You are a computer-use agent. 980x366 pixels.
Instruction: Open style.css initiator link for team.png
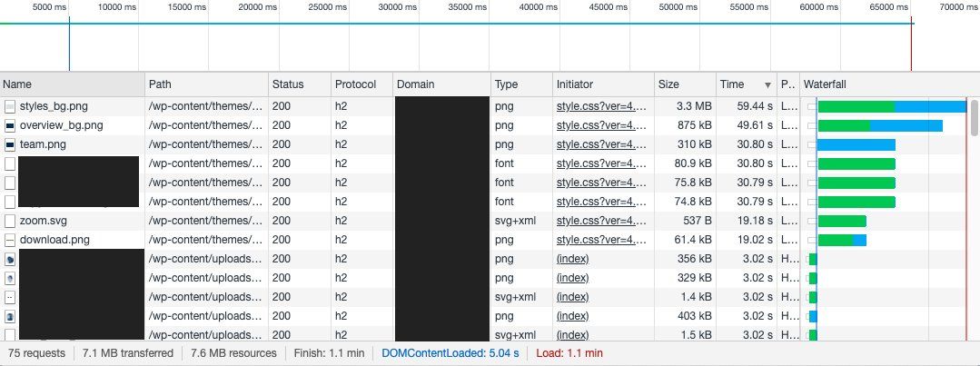tap(601, 144)
